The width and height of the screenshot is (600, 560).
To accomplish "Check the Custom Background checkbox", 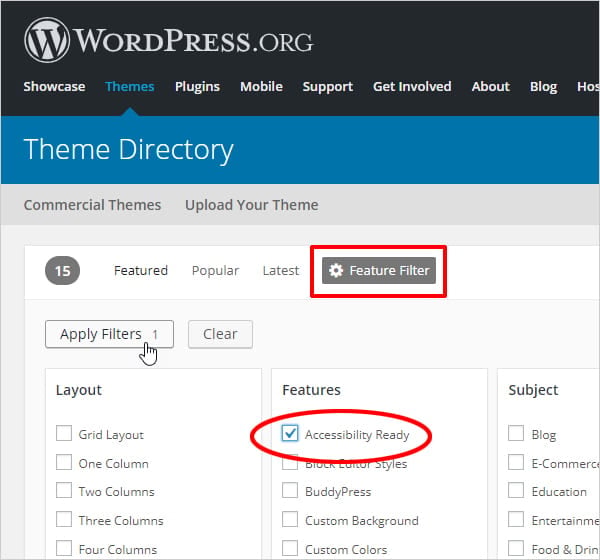I will [290, 520].
